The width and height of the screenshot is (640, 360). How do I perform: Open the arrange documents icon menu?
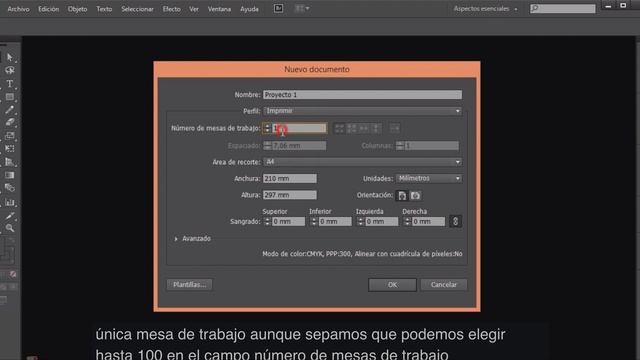click(x=302, y=9)
